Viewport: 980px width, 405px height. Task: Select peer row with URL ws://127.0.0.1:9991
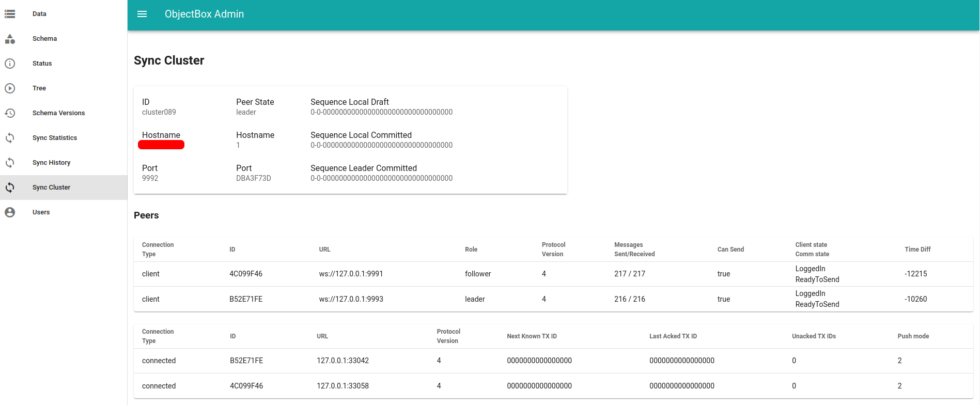pyautogui.click(x=351, y=274)
